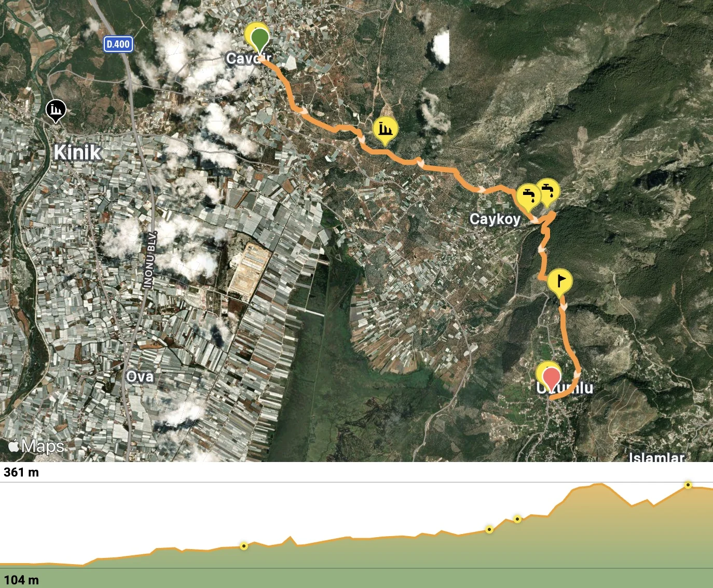The height and width of the screenshot is (588, 713).
Task: Click the Apple Maps logo
Action: (36, 446)
